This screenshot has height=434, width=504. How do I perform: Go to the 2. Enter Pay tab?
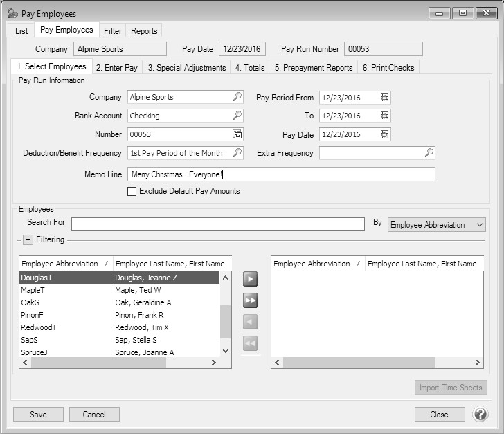pos(116,68)
